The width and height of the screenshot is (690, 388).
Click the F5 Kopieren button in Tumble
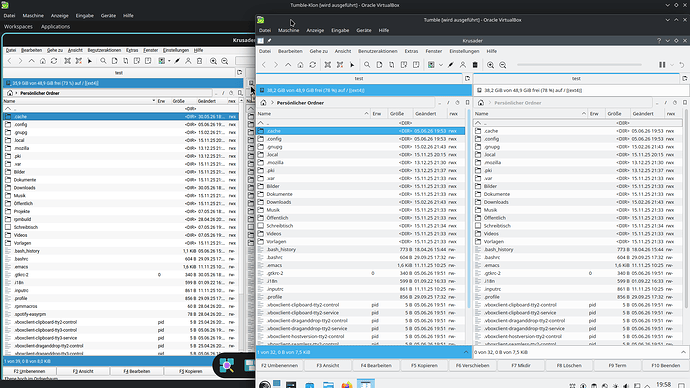(424, 366)
